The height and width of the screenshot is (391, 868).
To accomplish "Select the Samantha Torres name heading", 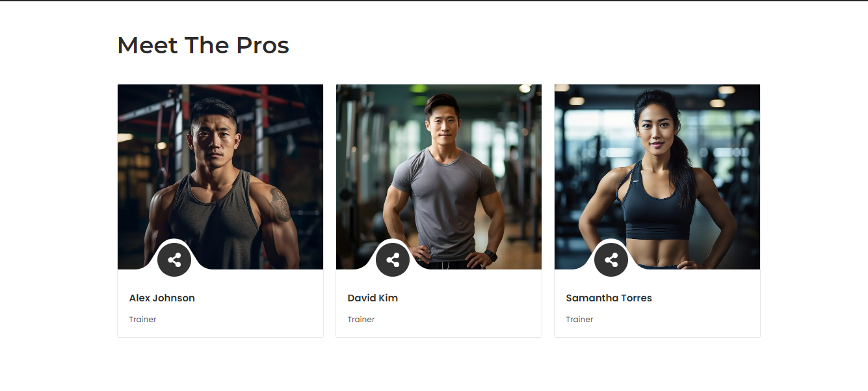I will point(609,298).
